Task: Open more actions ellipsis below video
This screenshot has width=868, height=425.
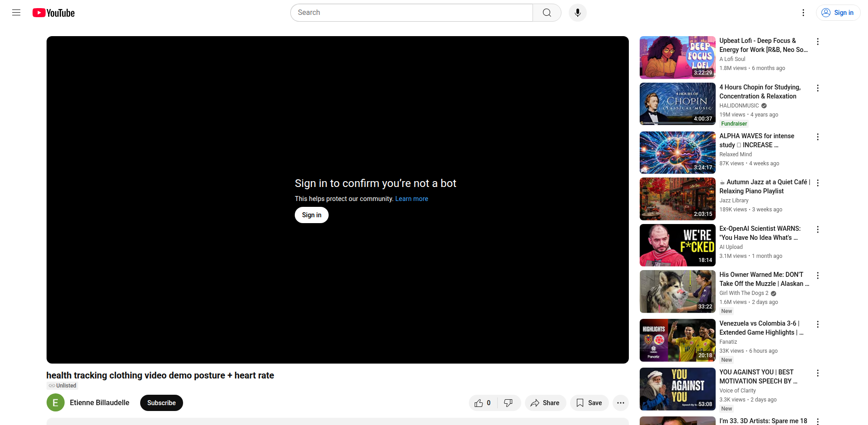Action: (620, 403)
